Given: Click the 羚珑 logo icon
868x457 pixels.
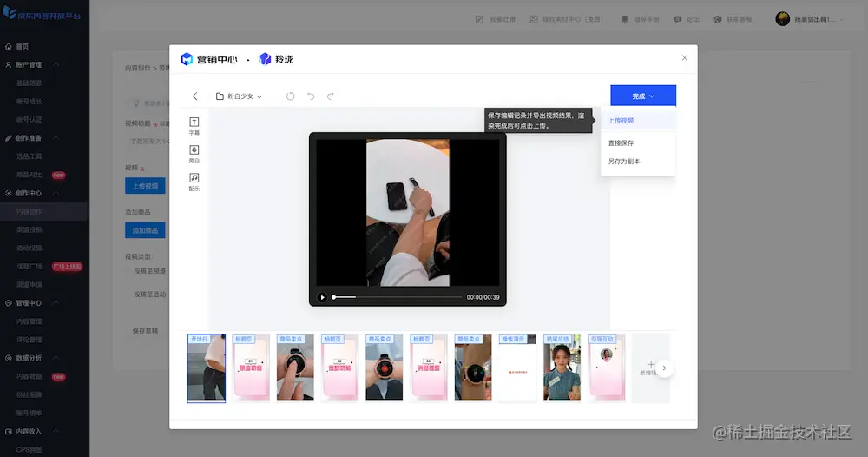Looking at the screenshot, I should (x=265, y=59).
